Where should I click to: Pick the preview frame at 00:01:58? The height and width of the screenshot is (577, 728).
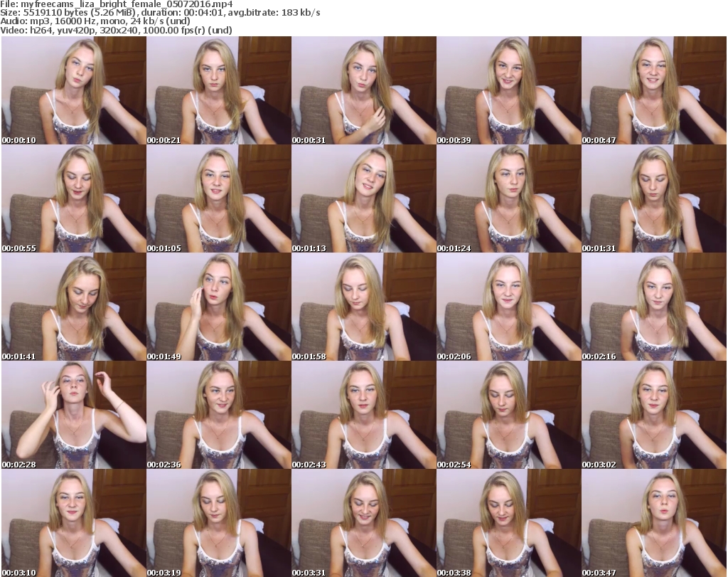tap(364, 307)
